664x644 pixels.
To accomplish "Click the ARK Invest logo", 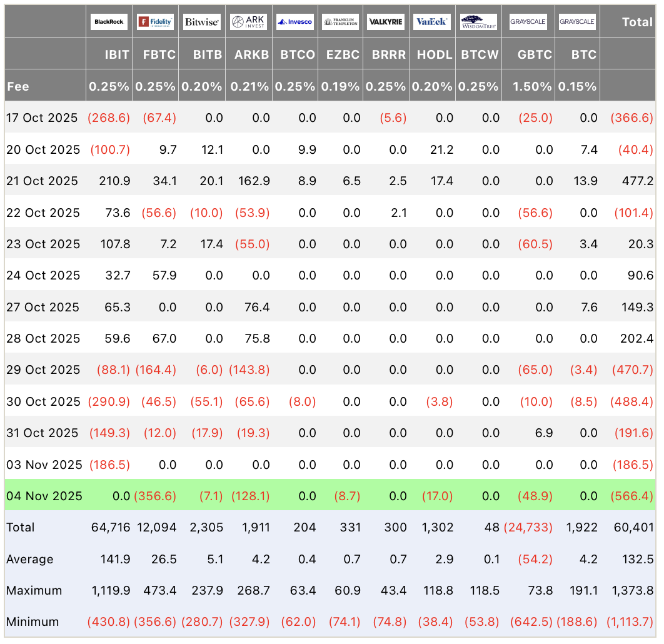I will click(249, 22).
